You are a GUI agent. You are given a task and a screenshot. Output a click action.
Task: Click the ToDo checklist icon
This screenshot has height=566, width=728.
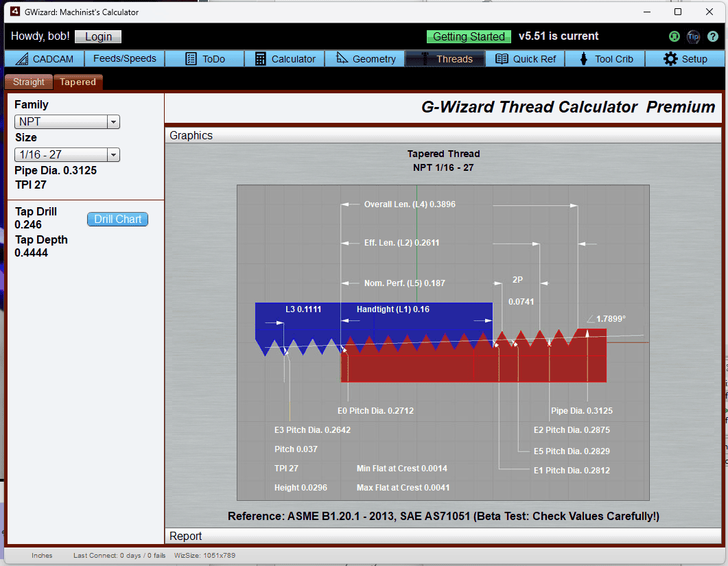[x=191, y=59]
